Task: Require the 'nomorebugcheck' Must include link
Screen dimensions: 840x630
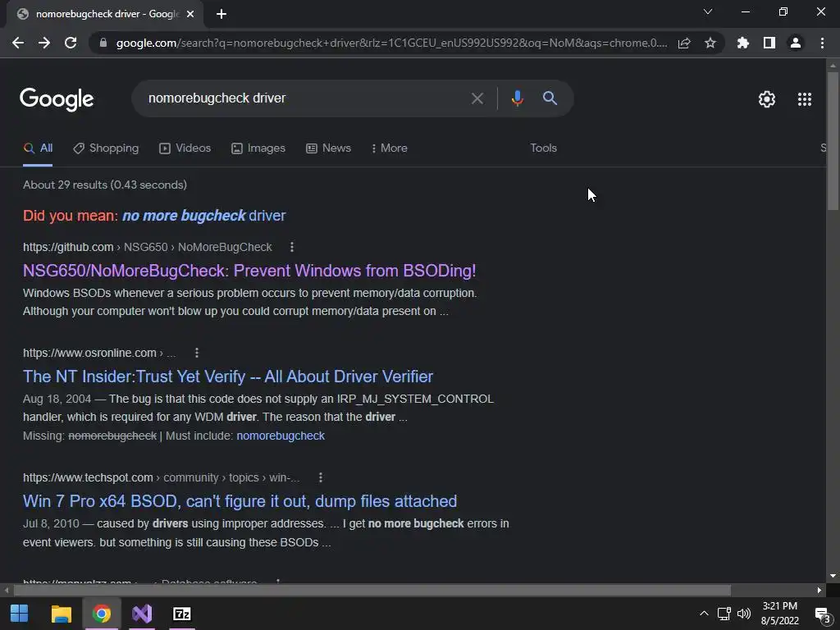Action: click(x=281, y=436)
